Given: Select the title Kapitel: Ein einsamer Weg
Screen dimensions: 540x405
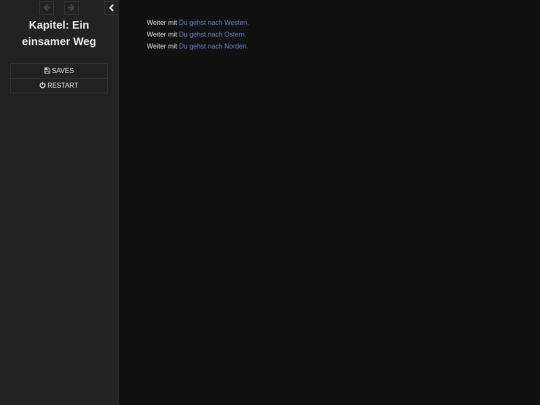Looking at the screenshot, I should [59, 33].
